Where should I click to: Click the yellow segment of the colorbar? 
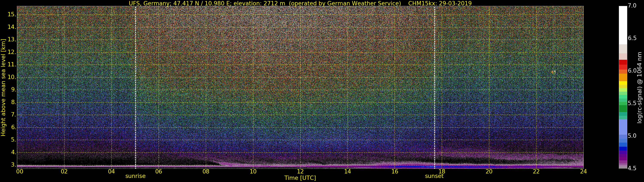623,83
